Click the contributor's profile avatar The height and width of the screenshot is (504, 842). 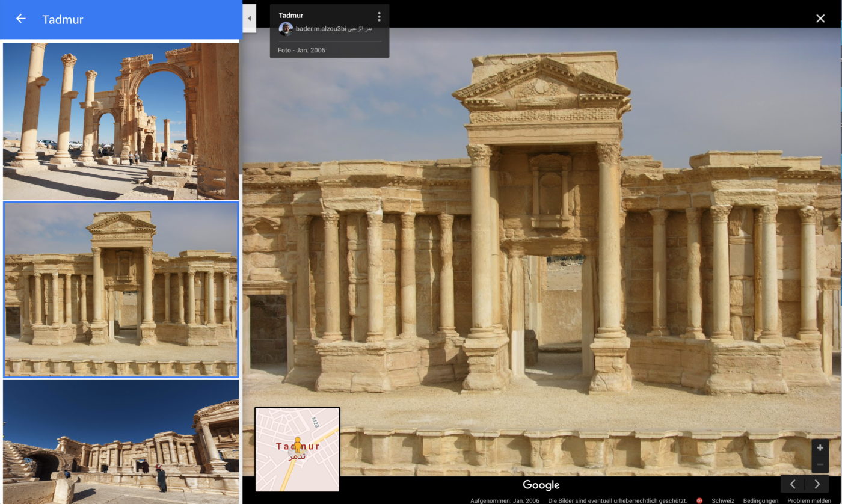(286, 29)
